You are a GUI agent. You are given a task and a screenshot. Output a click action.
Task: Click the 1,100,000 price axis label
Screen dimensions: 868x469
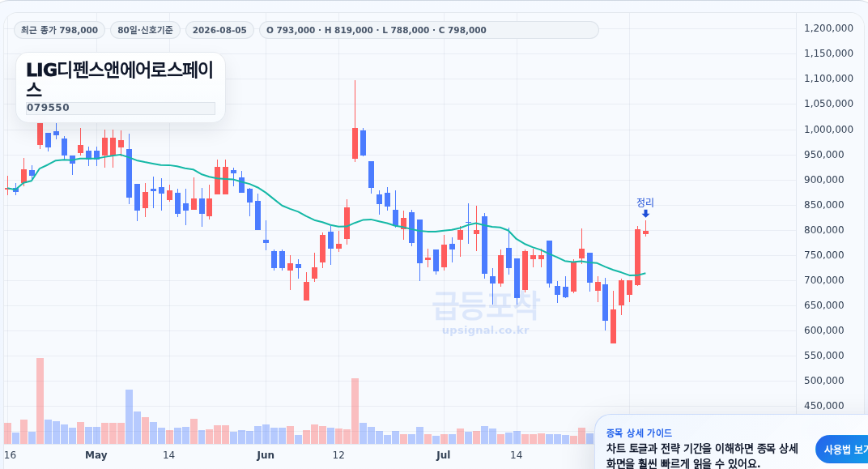pyautogui.click(x=828, y=79)
